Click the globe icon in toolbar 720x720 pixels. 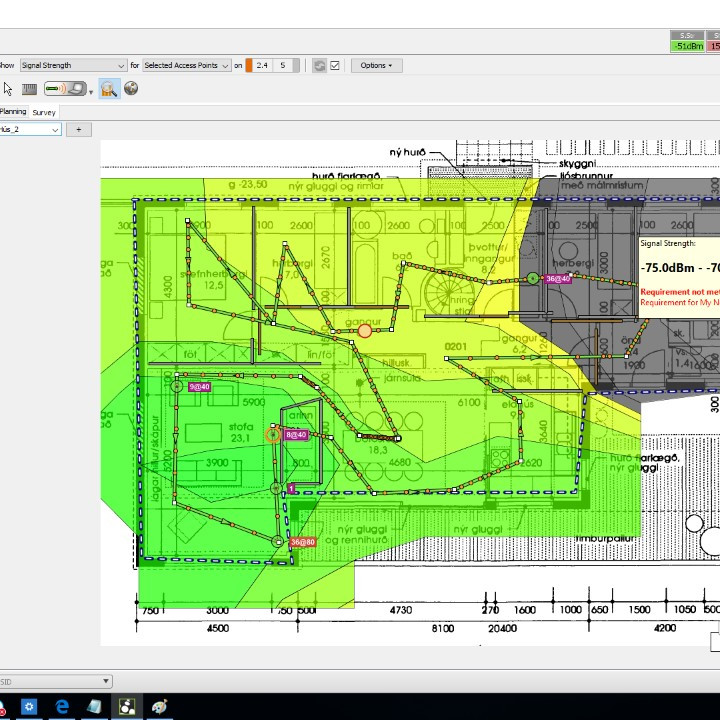131,89
